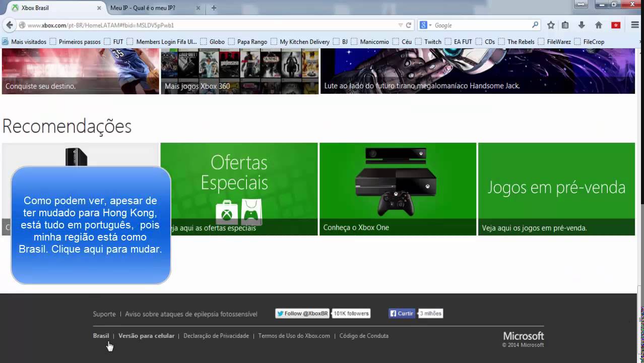Open the URL history dropdown arrow

click(401, 25)
